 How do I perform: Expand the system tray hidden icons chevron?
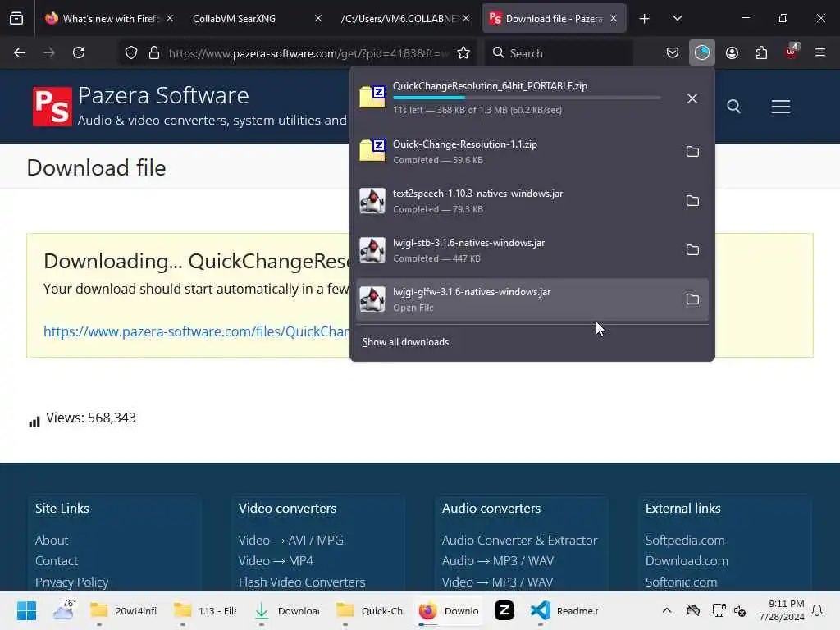click(666, 610)
